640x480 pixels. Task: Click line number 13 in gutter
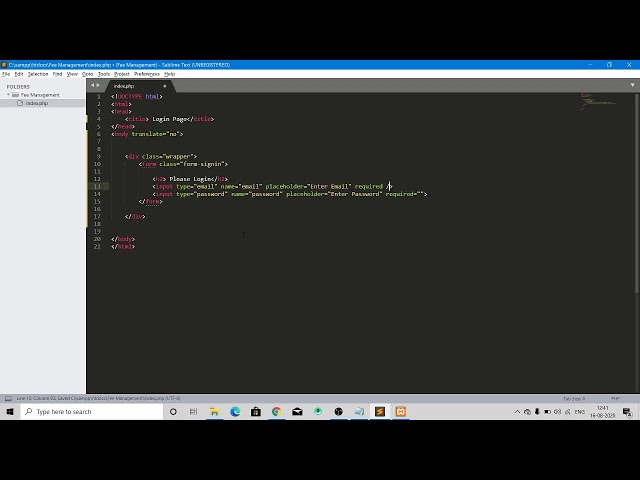97,187
